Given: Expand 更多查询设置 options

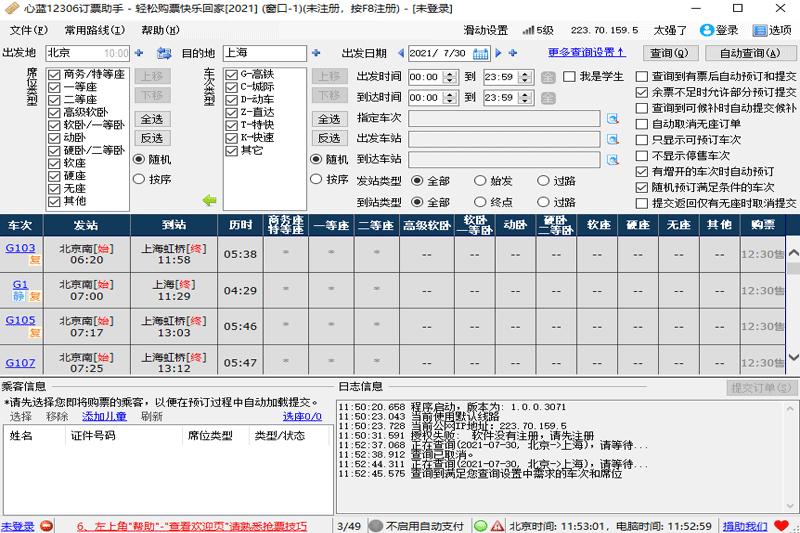Looking at the screenshot, I should (586, 52).
